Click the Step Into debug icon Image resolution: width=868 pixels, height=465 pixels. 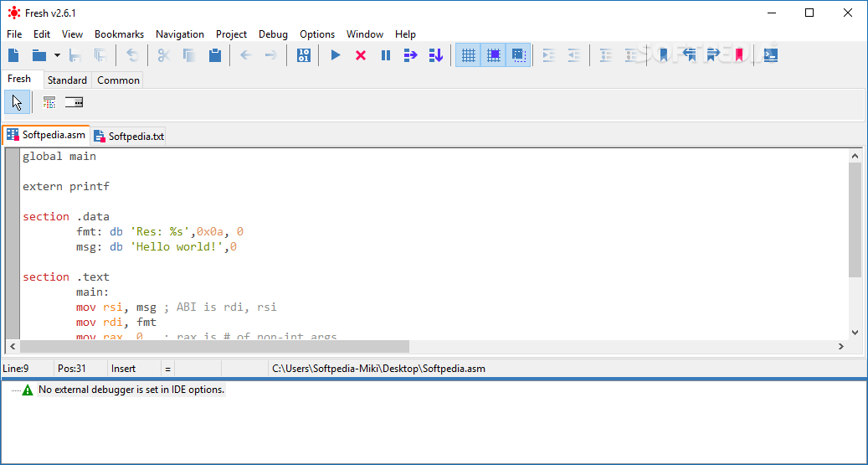436,54
